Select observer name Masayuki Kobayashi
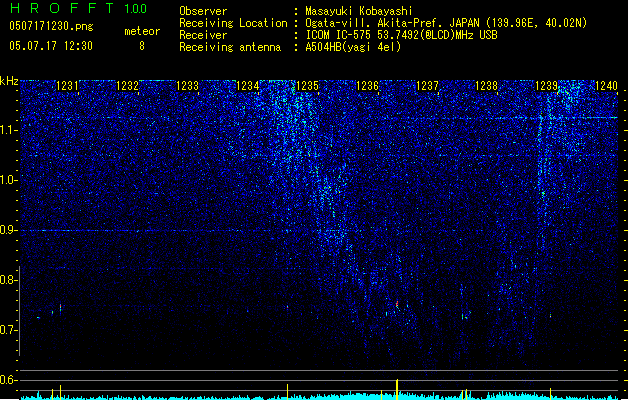The image size is (629, 400). point(359,11)
